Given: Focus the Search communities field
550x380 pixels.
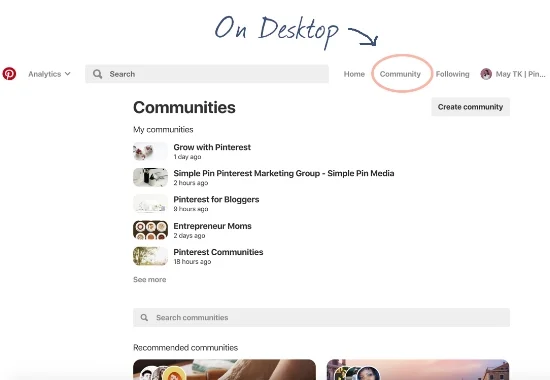Looking at the screenshot, I should [x=321, y=318].
